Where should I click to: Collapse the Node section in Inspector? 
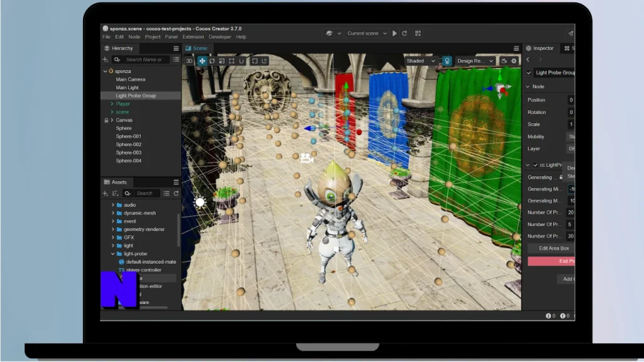528,87
